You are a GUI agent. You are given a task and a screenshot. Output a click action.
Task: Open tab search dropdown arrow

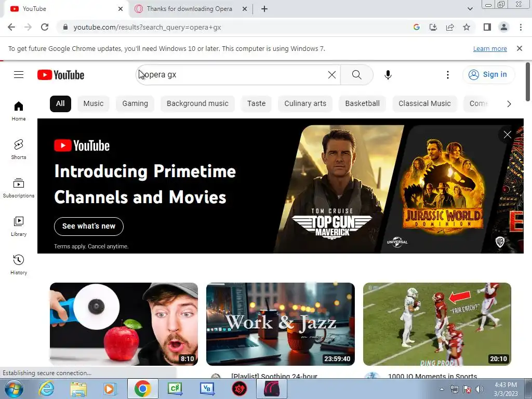click(x=470, y=9)
